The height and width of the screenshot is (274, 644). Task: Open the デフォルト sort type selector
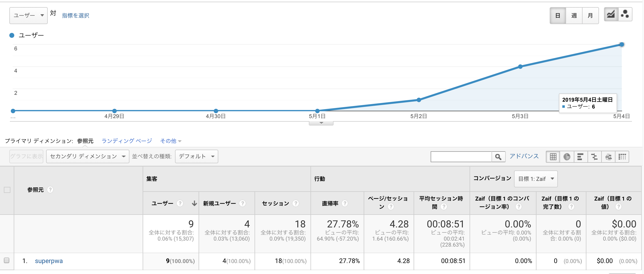(x=196, y=156)
